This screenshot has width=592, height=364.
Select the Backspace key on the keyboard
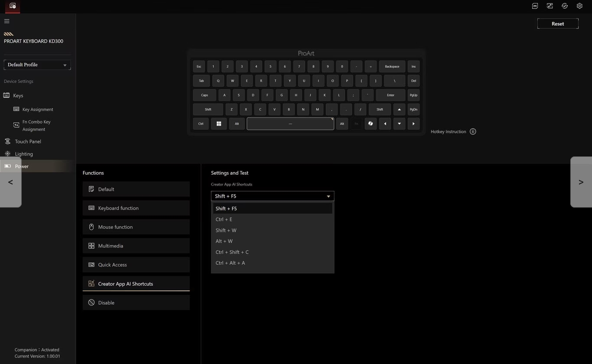[x=392, y=66]
